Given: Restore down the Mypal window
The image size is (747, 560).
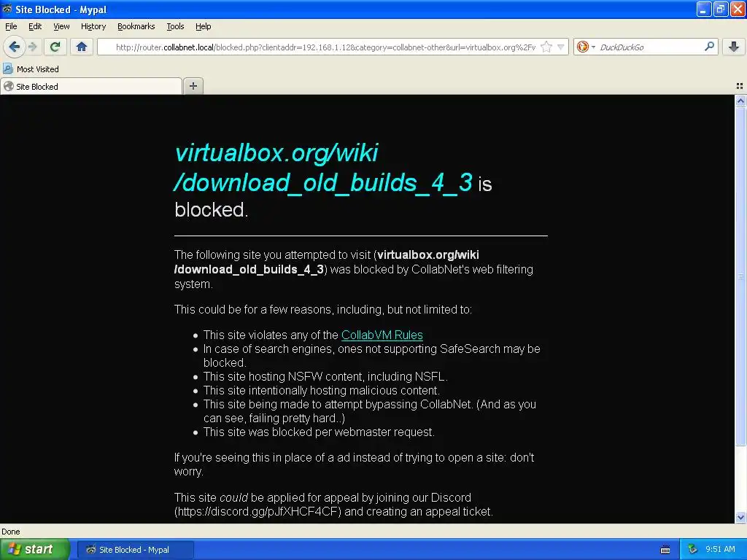Looking at the screenshot, I should point(720,9).
